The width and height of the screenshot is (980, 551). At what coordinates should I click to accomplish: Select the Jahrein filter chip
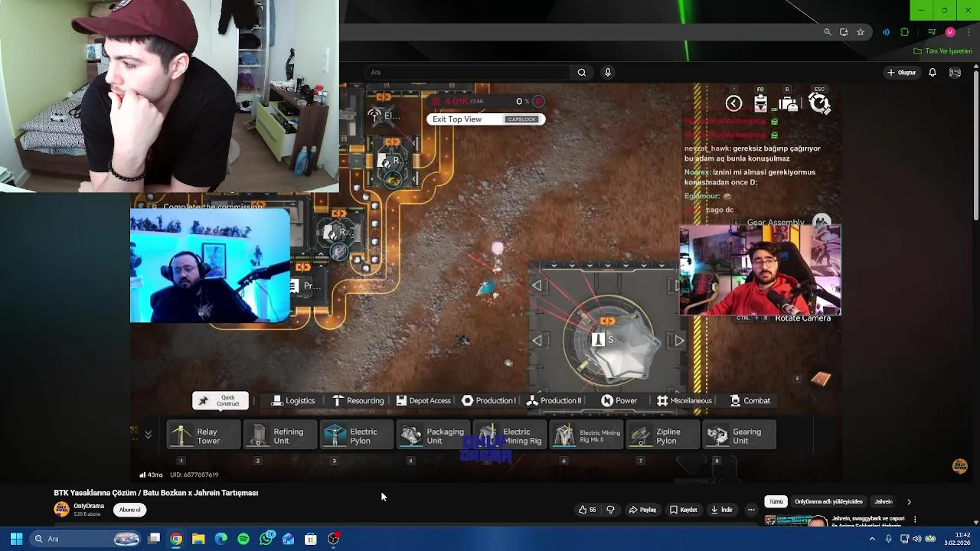click(x=884, y=502)
